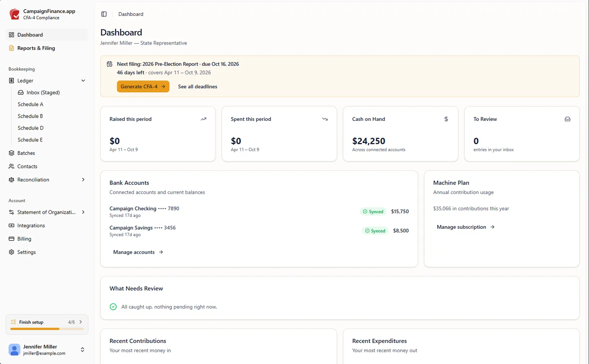Click the inbox icon on To Review card
Screen dimensions: 589x364
tap(568, 119)
